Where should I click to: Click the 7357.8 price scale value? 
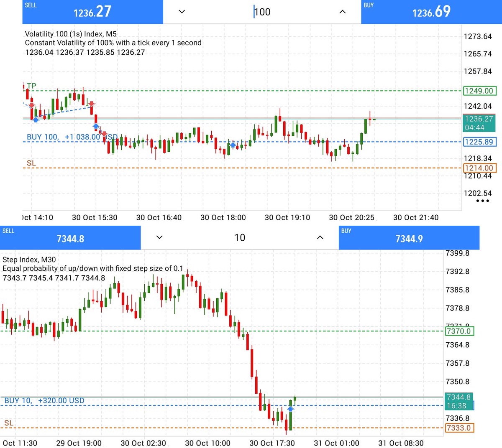(458, 363)
